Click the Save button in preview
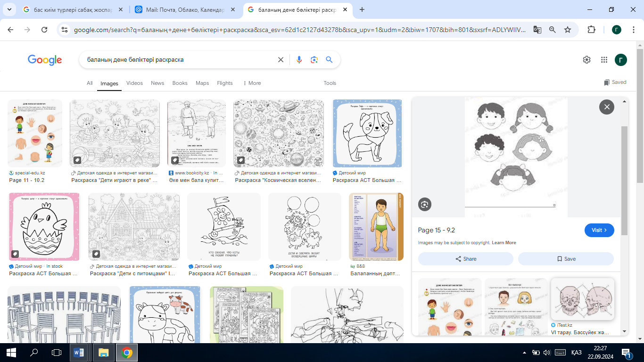 click(x=566, y=259)
